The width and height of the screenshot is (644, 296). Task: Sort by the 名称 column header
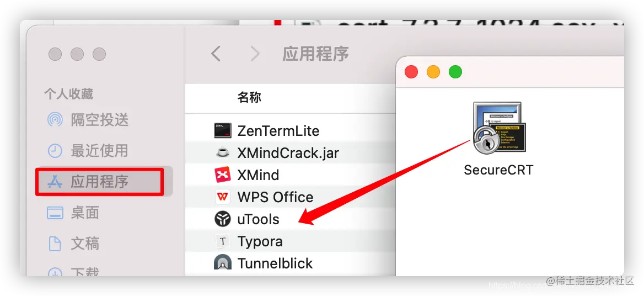pyautogui.click(x=249, y=97)
